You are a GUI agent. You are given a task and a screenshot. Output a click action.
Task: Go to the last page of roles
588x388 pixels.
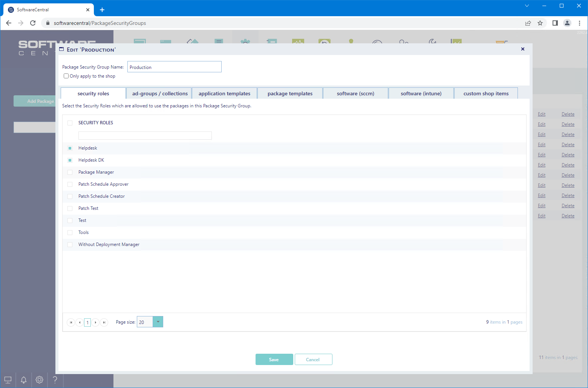(x=104, y=322)
